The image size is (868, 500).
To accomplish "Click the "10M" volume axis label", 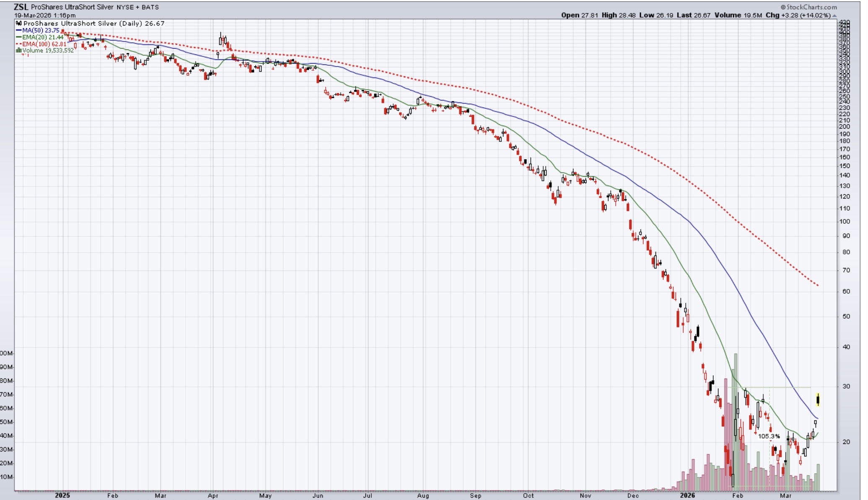I will pos(7,477).
